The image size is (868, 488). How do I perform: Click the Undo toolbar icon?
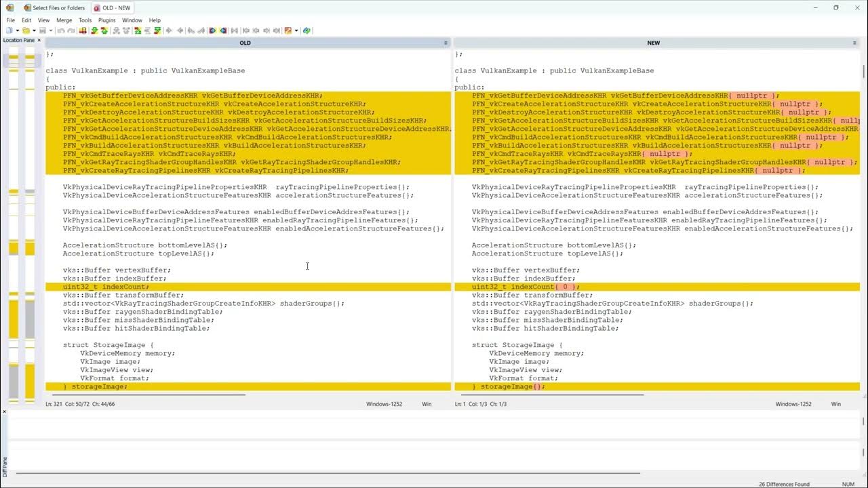(61, 30)
